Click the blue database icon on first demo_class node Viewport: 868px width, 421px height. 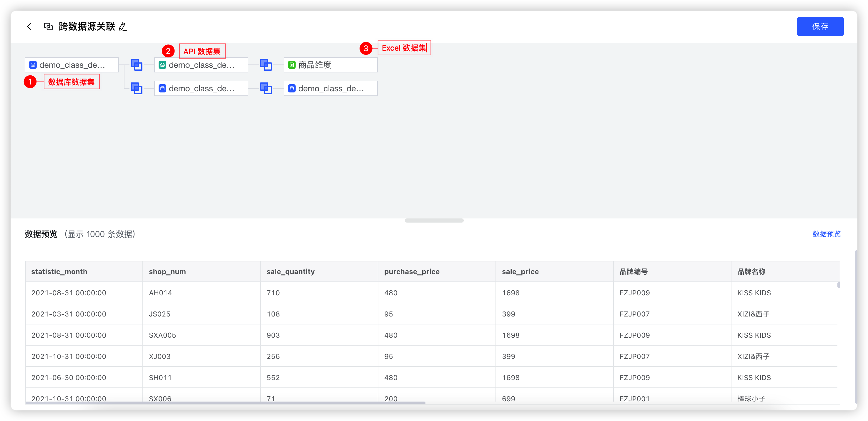click(33, 65)
